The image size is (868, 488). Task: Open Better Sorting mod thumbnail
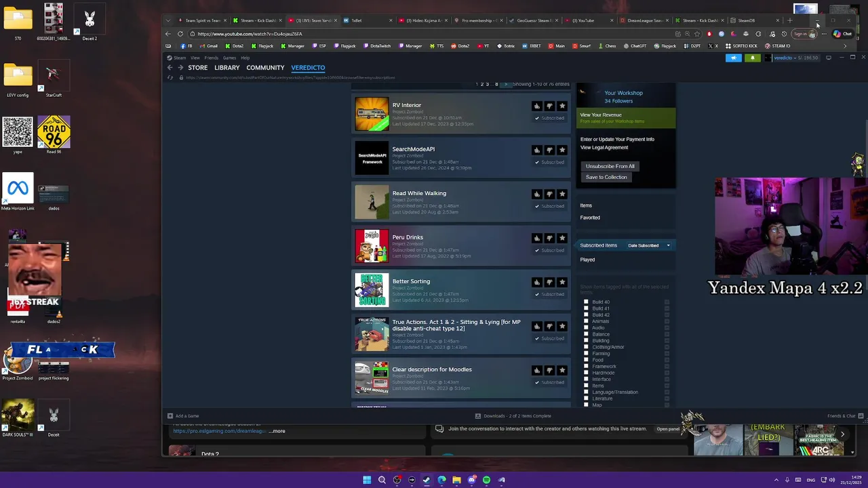372,290
